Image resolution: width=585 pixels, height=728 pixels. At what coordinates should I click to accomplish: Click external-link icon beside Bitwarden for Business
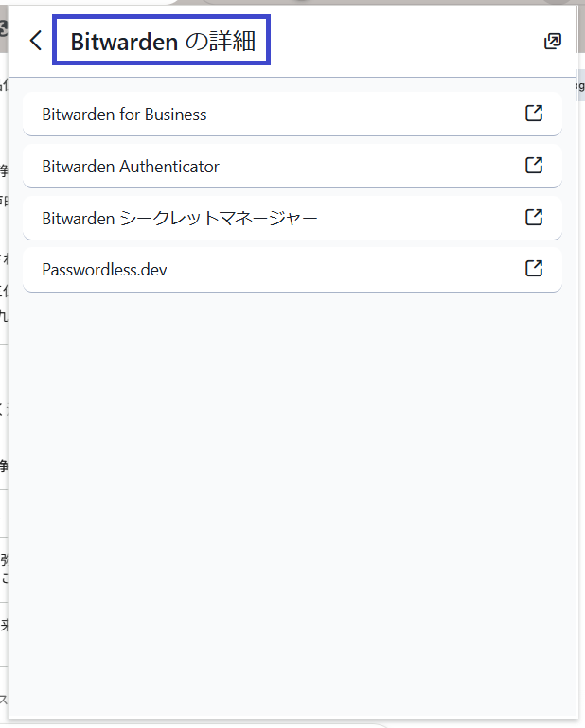[534, 114]
